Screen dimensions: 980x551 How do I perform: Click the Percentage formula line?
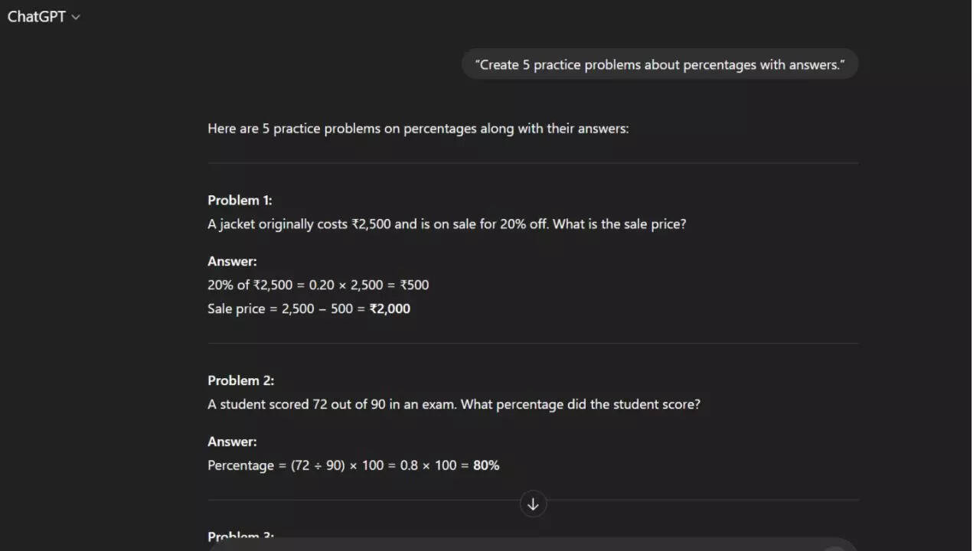click(353, 465)
